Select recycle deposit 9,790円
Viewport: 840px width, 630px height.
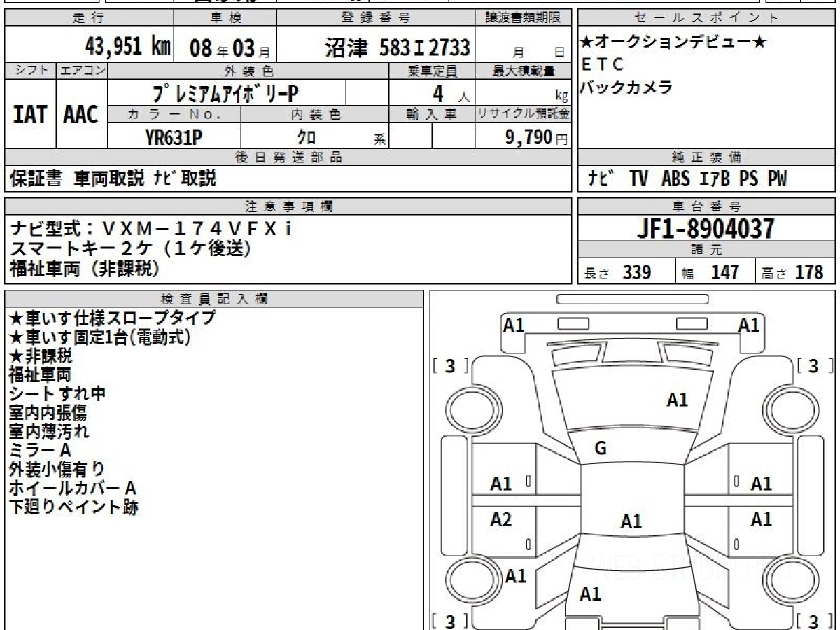[537, 137]
